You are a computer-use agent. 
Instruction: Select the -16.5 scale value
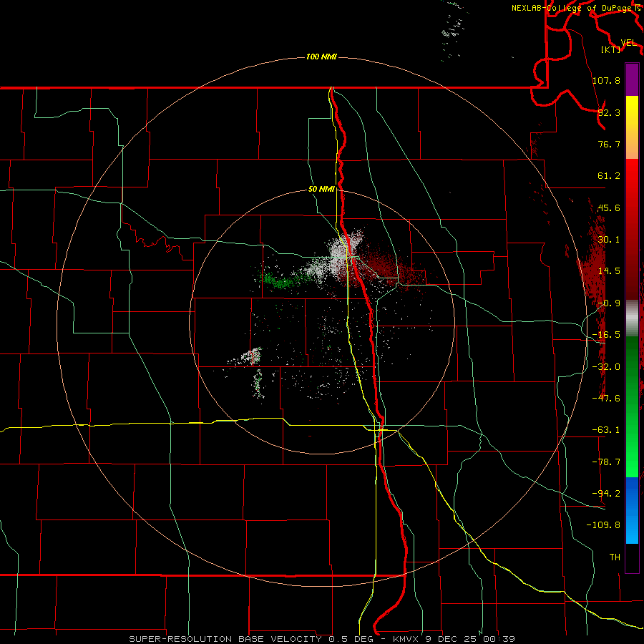[606, 335]
